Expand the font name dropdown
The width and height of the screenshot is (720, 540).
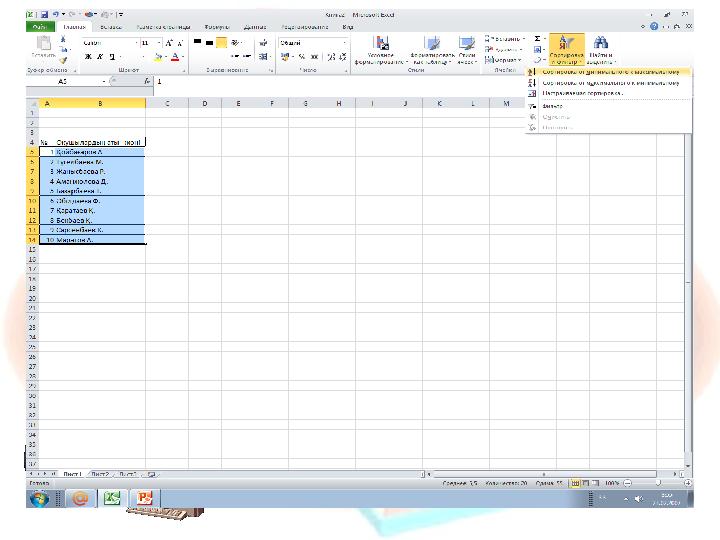point(137,43)
